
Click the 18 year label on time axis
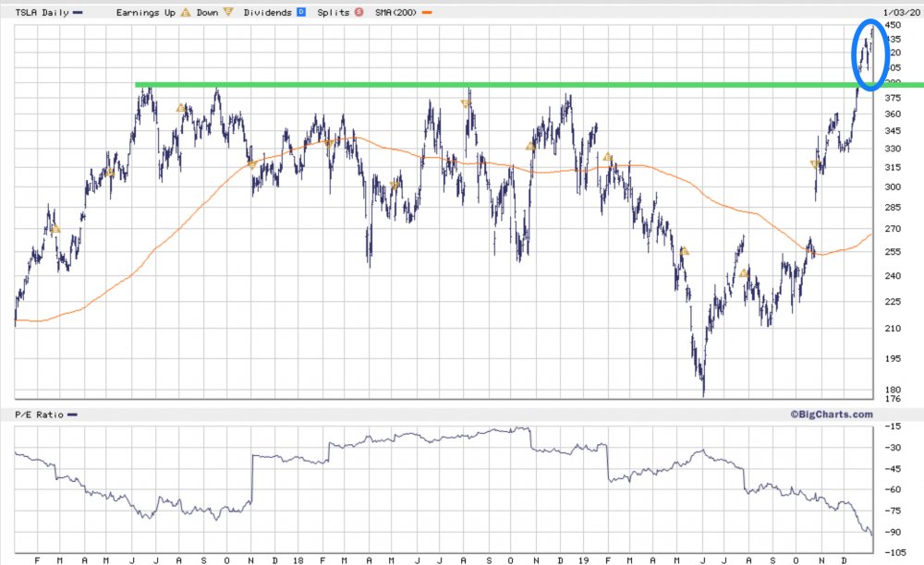298,560
